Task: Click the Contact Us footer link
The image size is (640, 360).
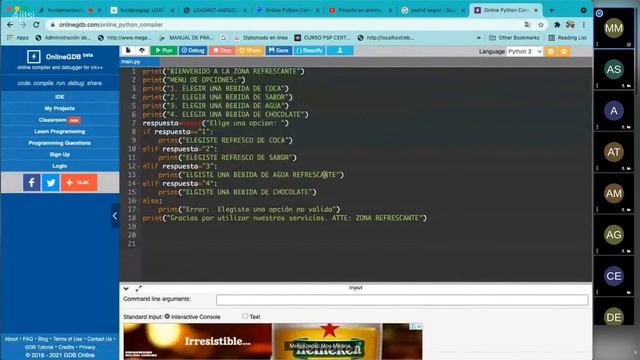Action: (99, 339)
